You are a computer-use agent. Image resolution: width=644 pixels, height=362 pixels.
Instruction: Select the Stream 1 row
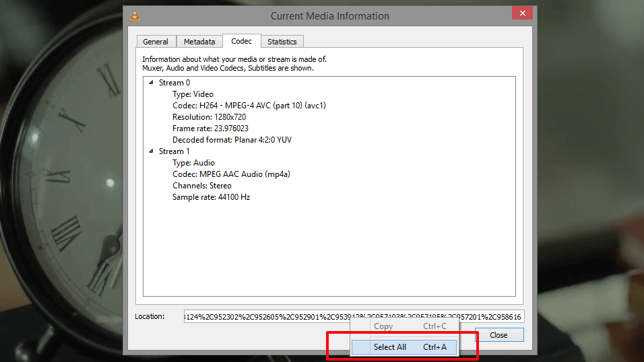174,151
